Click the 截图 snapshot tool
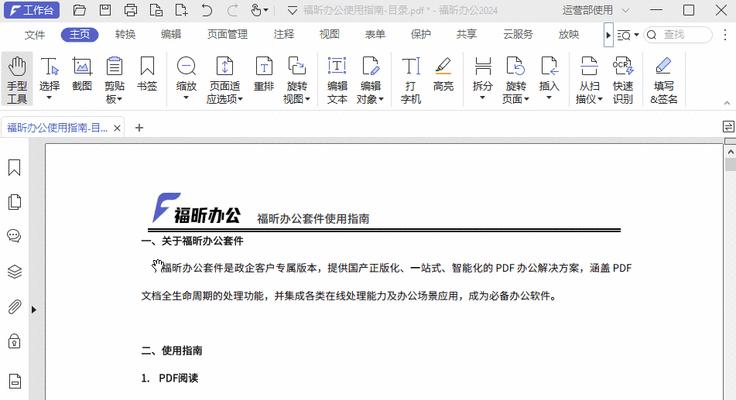The image size is (736, 400). 82,74
